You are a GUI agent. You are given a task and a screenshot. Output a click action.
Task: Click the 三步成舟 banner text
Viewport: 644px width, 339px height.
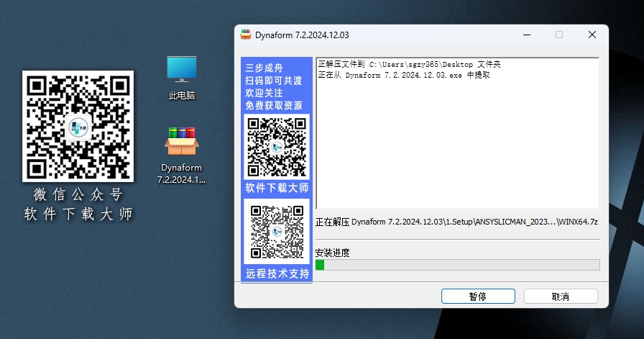coord(264,68)
